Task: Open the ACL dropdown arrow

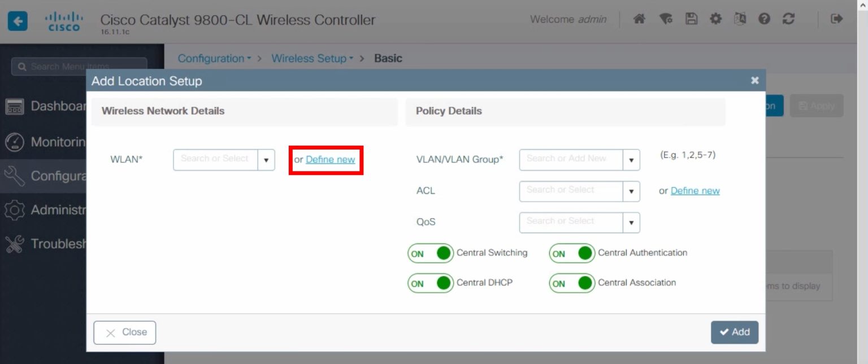Action: pos(631,191)
